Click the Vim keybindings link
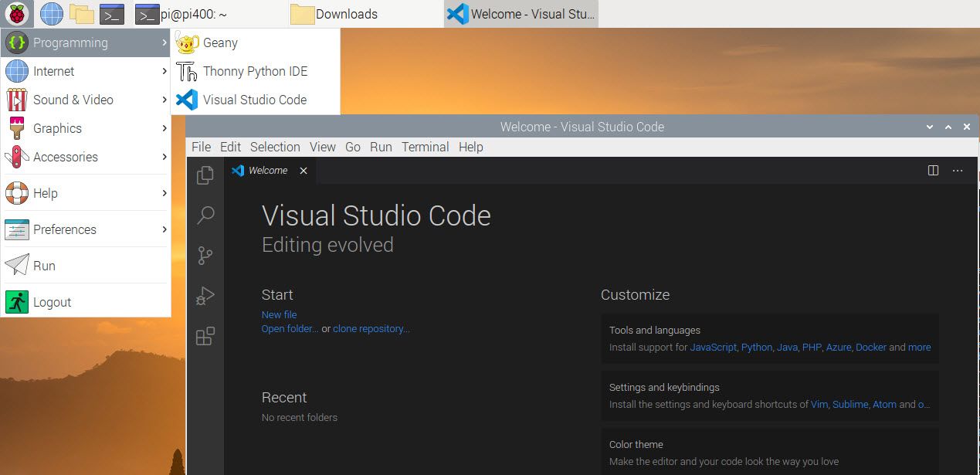This screenshot has height=475, width=980. [x=819, y=404]
